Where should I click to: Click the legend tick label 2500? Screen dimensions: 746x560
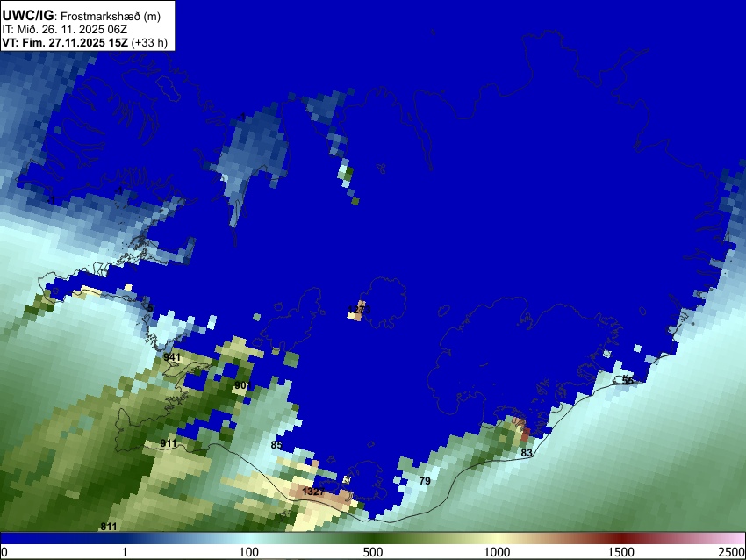pyautogui.click(x=732, y=552)
